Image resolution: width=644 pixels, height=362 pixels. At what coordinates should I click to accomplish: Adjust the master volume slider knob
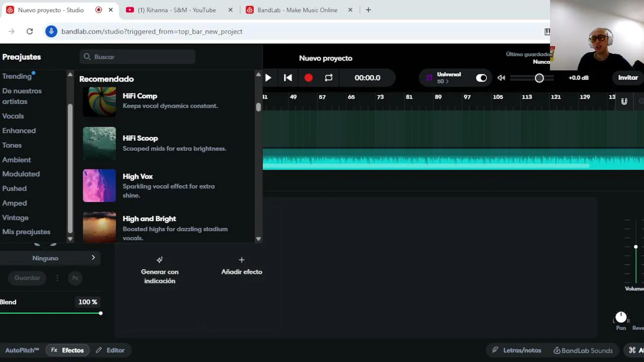[539, 78]
